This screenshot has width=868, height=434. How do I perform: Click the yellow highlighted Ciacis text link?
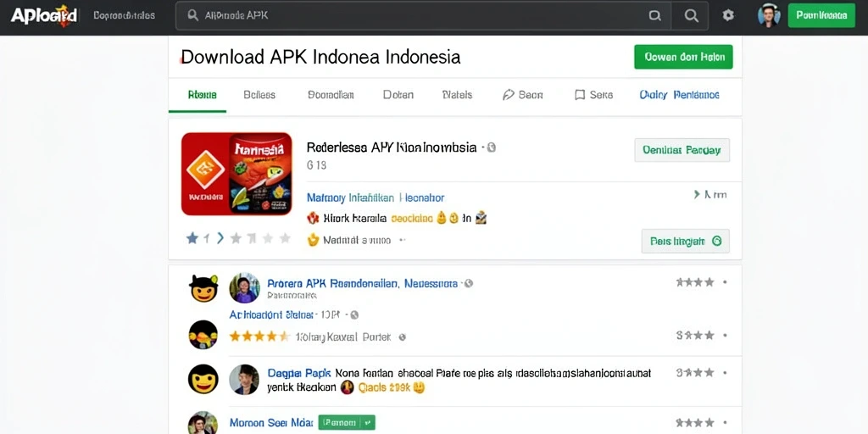point(385,387)
